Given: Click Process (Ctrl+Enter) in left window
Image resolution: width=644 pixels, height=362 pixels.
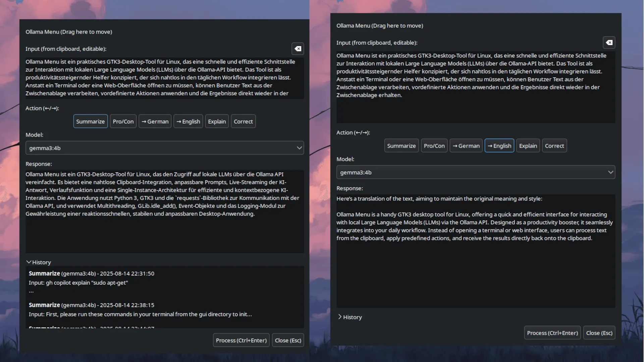Looking at the screenshot, I should pyautogui.click(x=241, y=340).
